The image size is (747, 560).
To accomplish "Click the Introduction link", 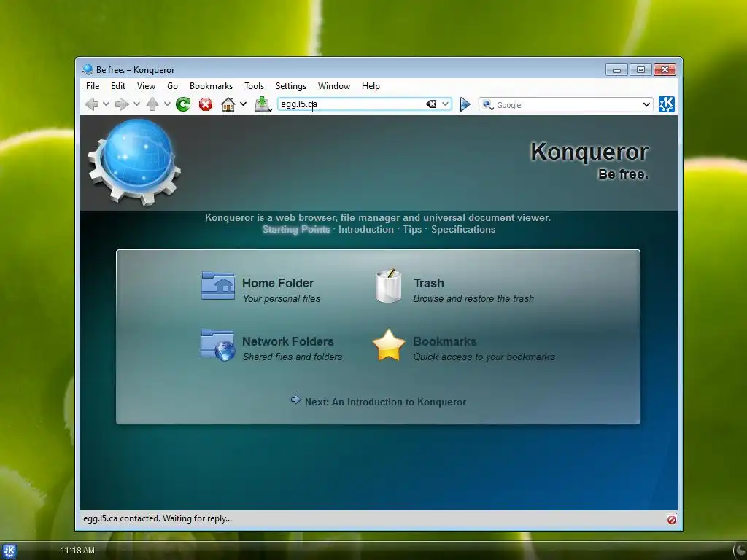I will click(x=366, y=230).
